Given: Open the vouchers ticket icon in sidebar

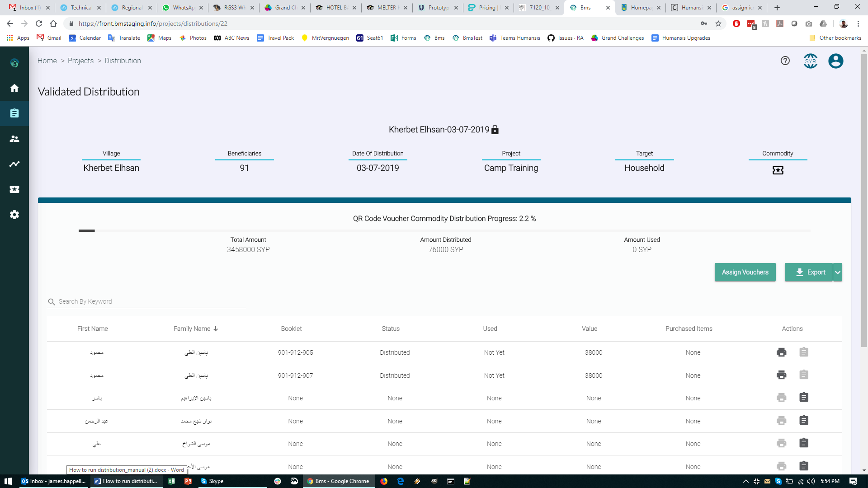Looking at the screenshot, I should click(14, 189).
